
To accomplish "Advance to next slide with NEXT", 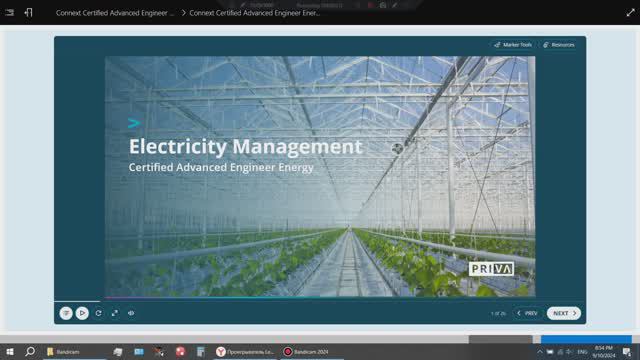I will (x=564, y=313).
